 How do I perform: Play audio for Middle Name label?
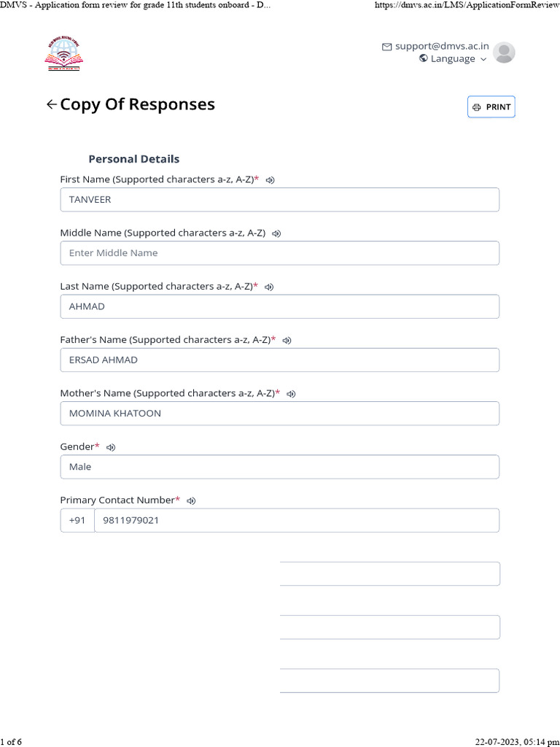276,233
